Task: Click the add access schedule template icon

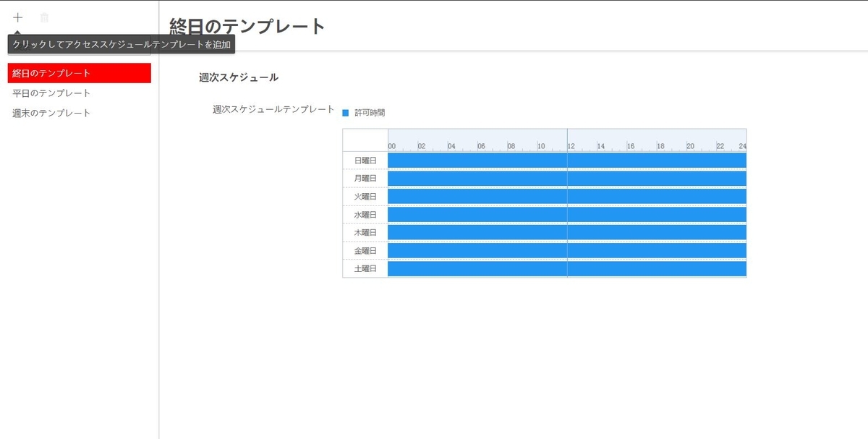Action: click(17, 17)
